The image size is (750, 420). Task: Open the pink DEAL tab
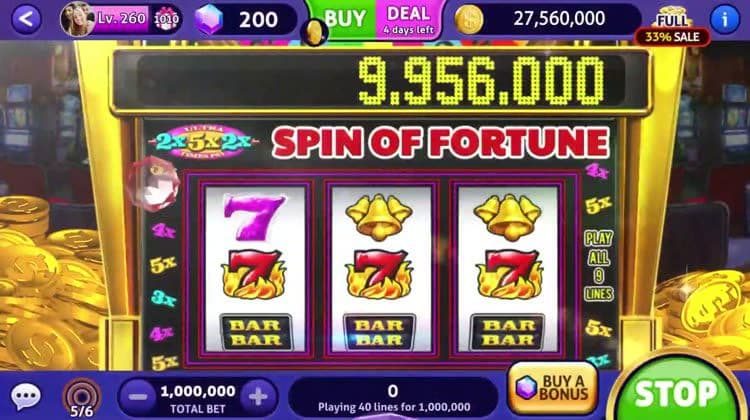[409, 19]
